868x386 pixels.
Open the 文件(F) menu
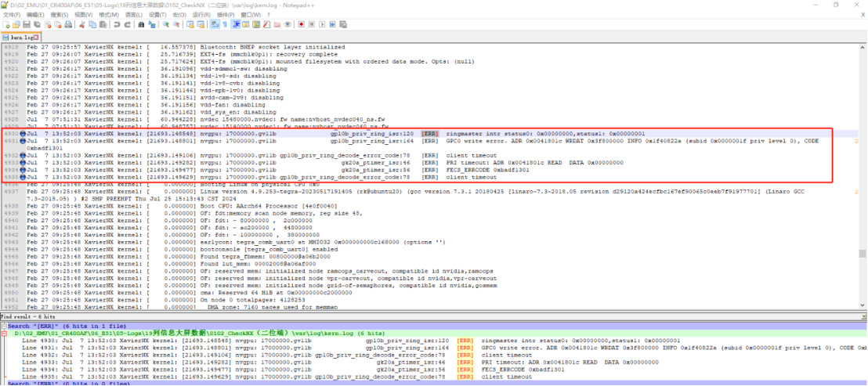12,14
